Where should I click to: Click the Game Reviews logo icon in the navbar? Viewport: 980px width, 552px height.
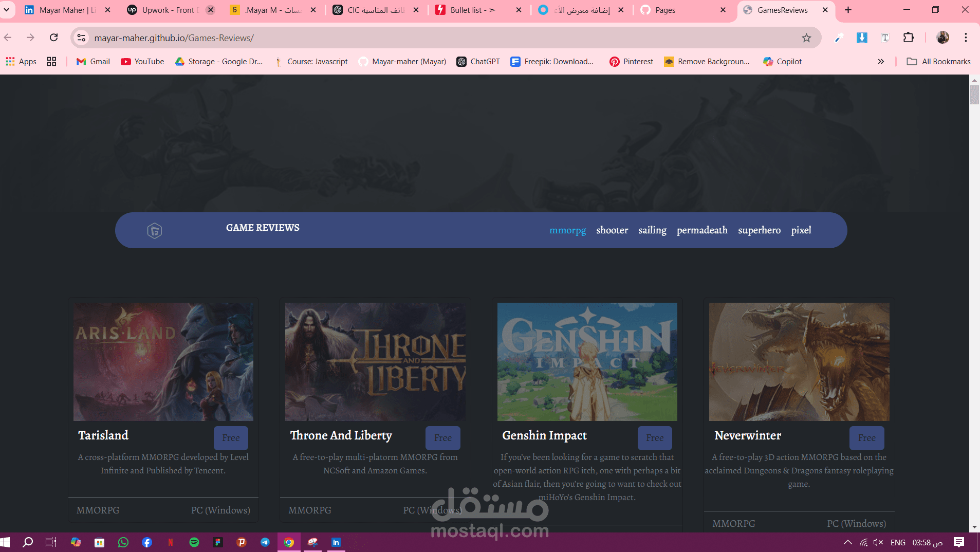coord(155,231)
